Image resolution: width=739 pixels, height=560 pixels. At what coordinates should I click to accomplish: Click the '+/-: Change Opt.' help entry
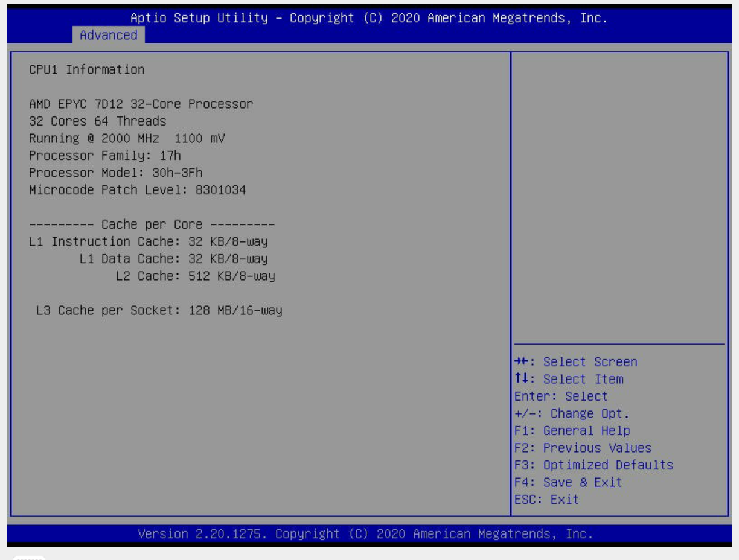pos(572,414)
